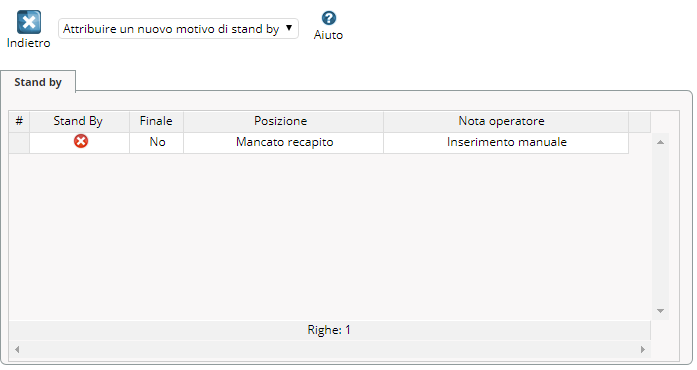Click the red stand by status icon
Image resolution: width=697 pixels, height=370 pixels.
(80, 141)
